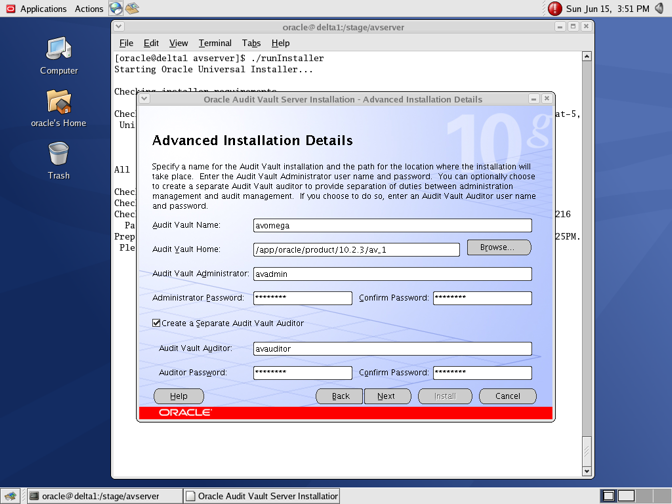The image size is (672, 504).
Task: Open the volume speaker icon
Action: 660,8
